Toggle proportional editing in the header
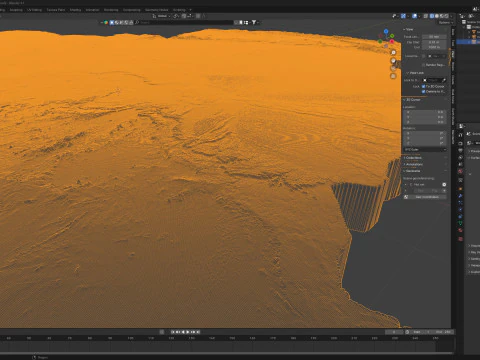The image size is (480, 360). pos(198,16)
